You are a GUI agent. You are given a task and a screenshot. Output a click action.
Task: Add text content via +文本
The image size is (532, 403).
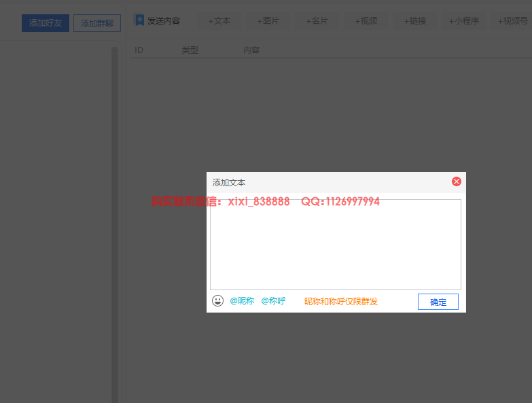point(219,21)
